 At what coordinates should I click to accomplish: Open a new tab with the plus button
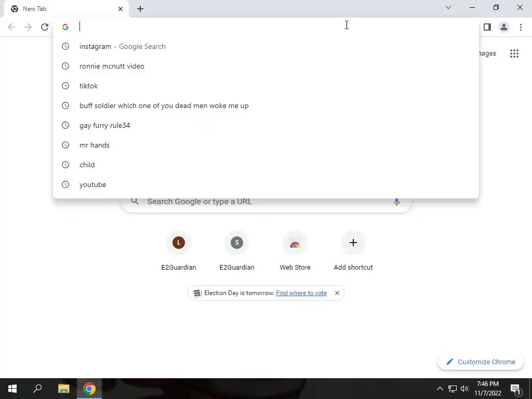click(140, 9)
